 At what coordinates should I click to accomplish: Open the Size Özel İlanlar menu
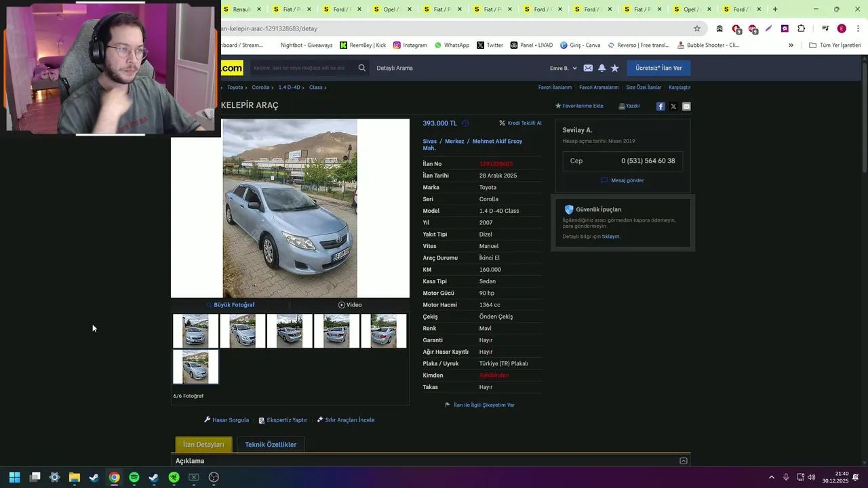(x=644, y=87)
